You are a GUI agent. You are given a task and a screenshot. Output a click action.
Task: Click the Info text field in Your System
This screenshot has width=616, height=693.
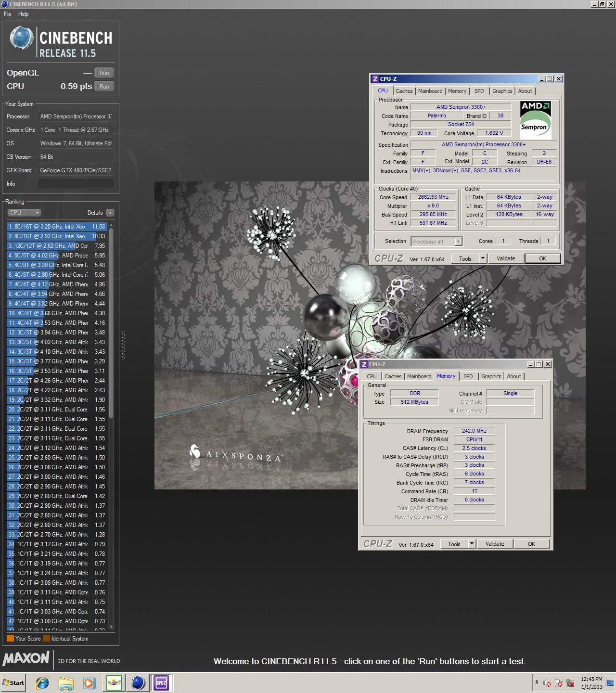click(76, 184)
